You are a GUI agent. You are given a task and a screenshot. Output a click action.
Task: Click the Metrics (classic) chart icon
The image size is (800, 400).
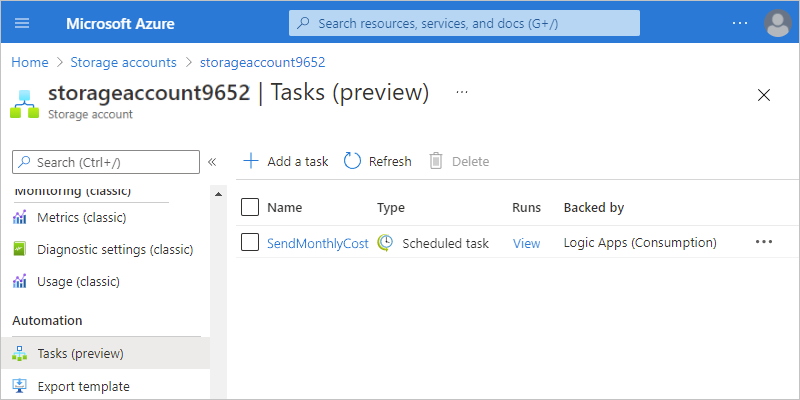(19, 218)
